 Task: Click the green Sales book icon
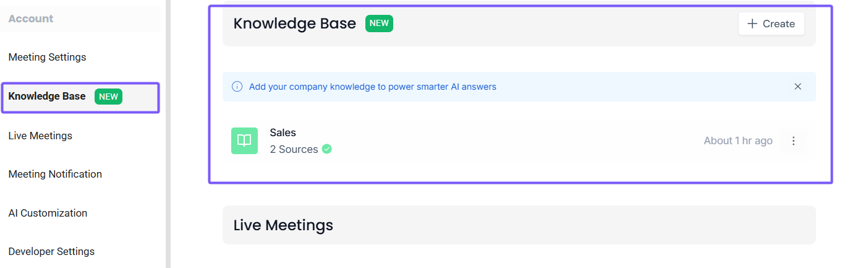tap(244, 140)
